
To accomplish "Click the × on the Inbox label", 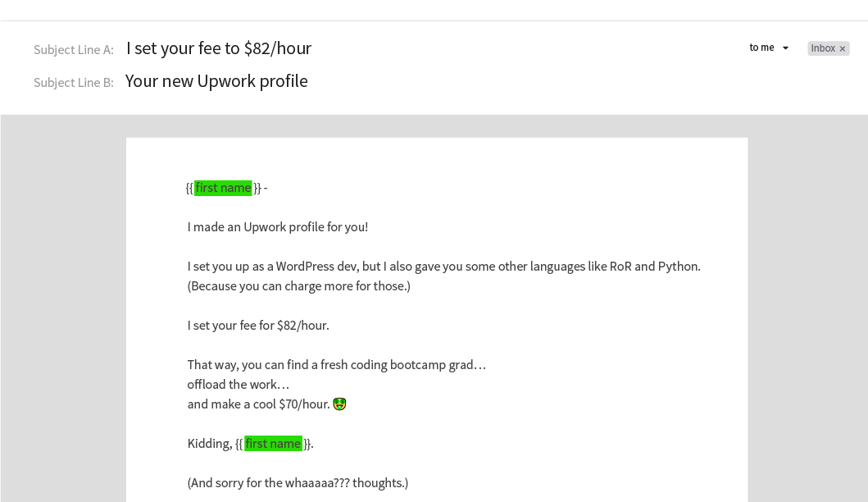I will (842, 48).
